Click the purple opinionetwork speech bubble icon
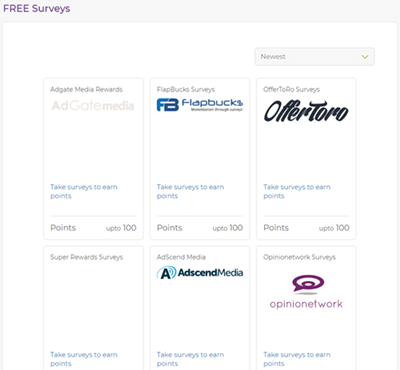 coord(308,284)
